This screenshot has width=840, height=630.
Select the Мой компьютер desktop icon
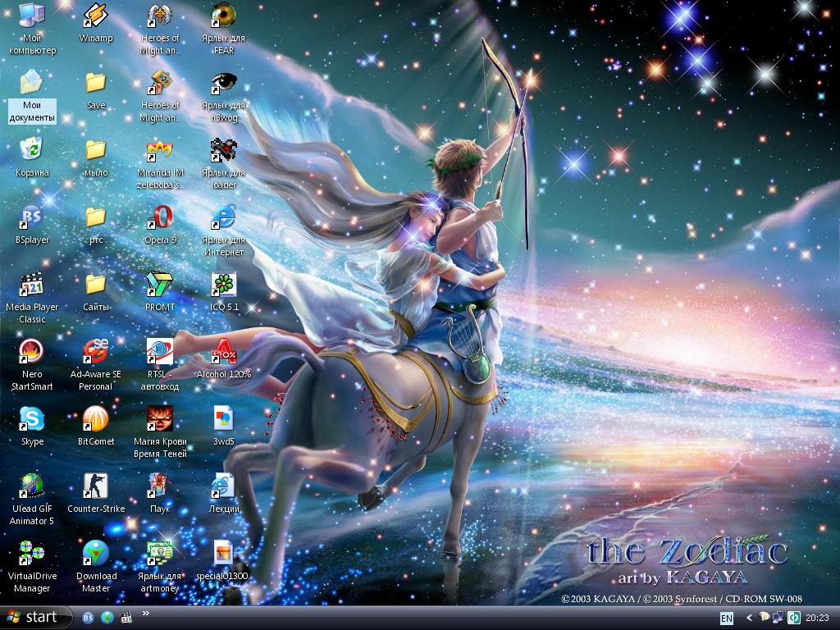click(32, 30)
